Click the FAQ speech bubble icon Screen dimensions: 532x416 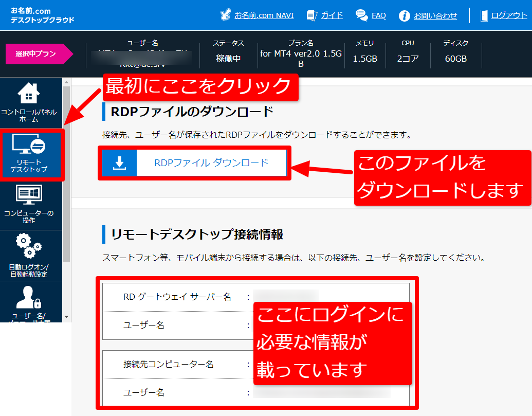(x=362, y=15)
